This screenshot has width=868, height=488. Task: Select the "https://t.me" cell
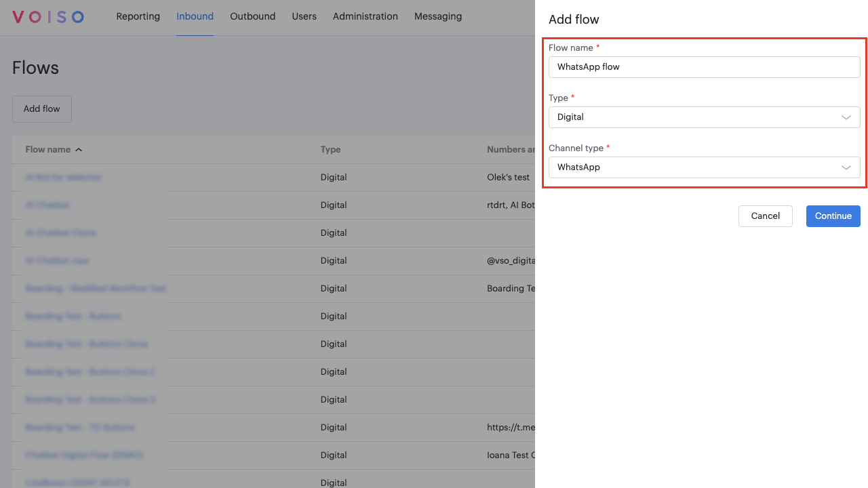[511, 428]
